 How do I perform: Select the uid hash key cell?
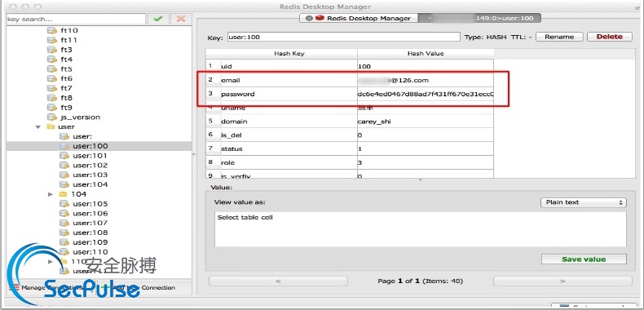[x=289, y=66]
